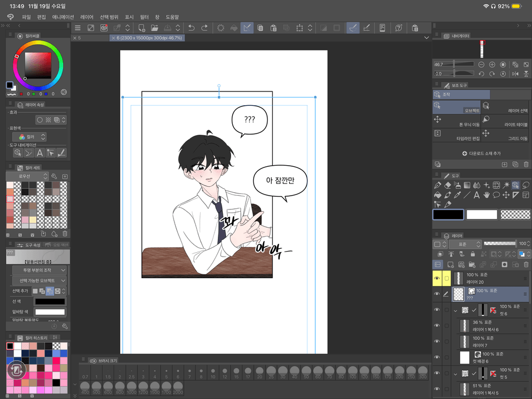Click the Support help balloon icon

398,28
